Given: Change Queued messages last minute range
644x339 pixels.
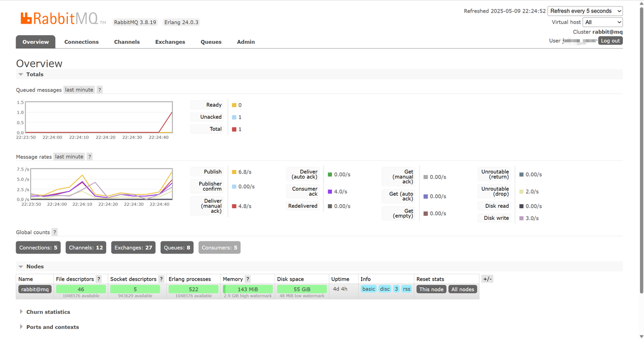Looking at the screenshot, I should (79, 90).
